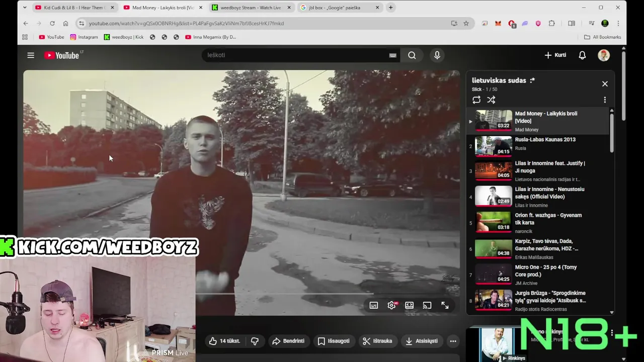Click the Bendrinti share button

tap(288, 341)
